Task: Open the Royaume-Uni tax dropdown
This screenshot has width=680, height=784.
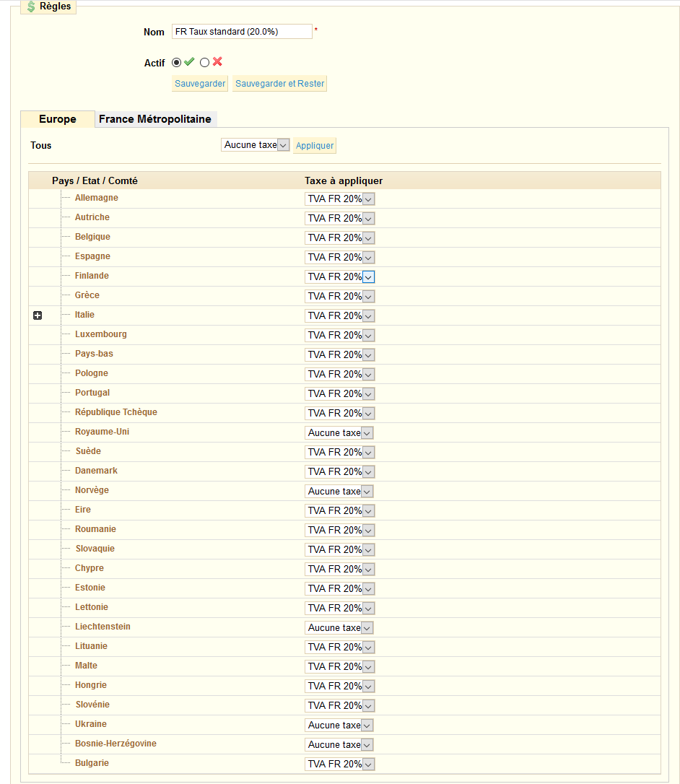Action: pos(339,433)
